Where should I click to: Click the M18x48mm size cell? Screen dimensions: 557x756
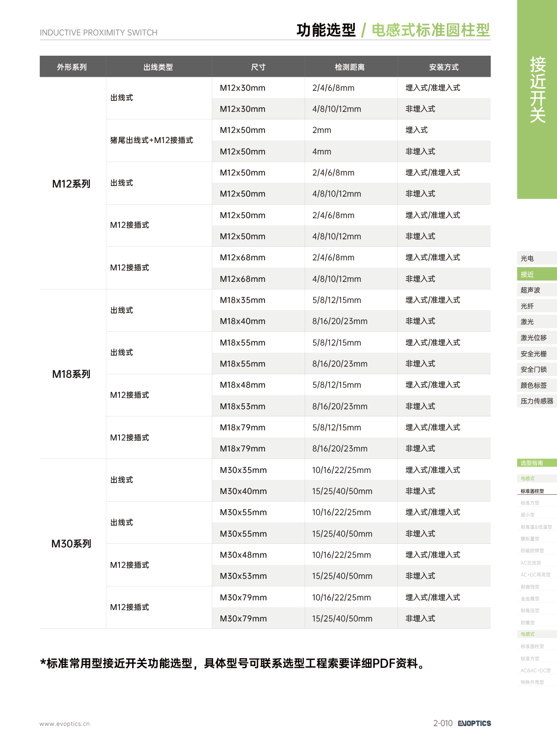[x=258, y=385]
